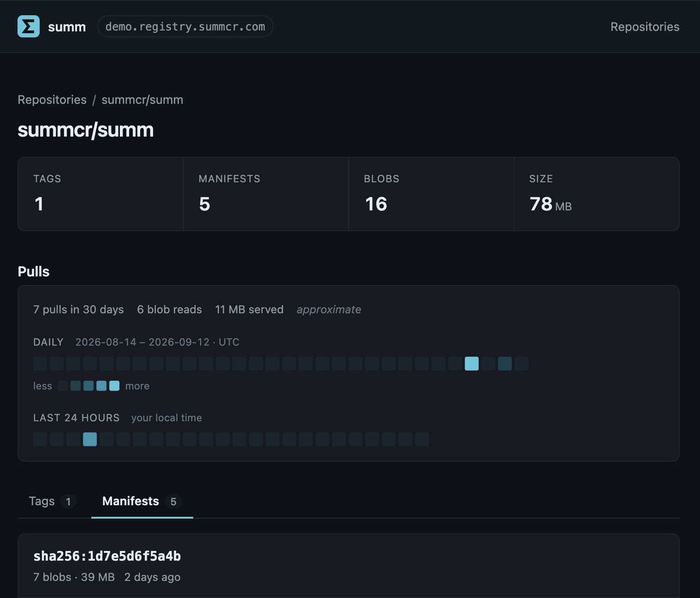
Task: Click the date range 2026-08-14 – 2026-09-12 text
Action: pos(157,342)
